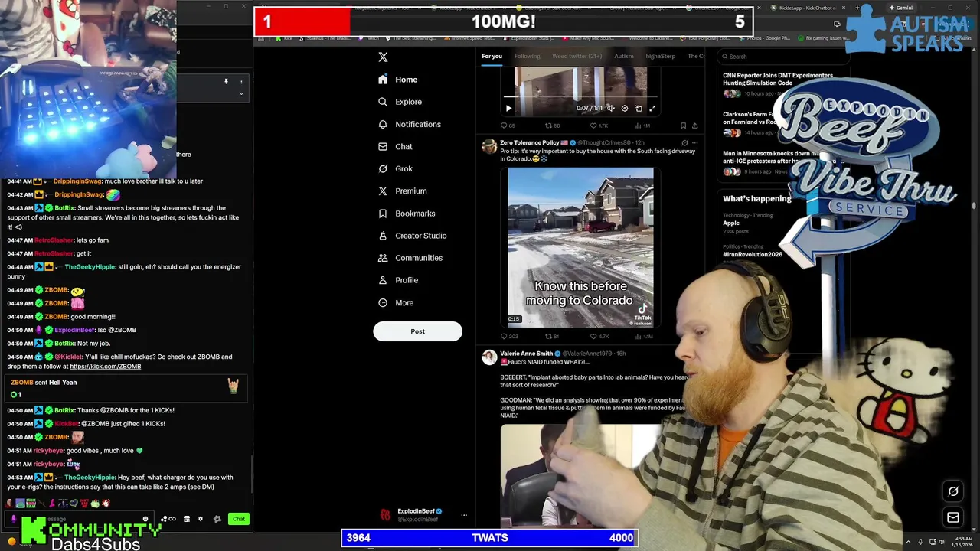
Task: Open Grok in the X sidebar
Action: tap(395, 168)
